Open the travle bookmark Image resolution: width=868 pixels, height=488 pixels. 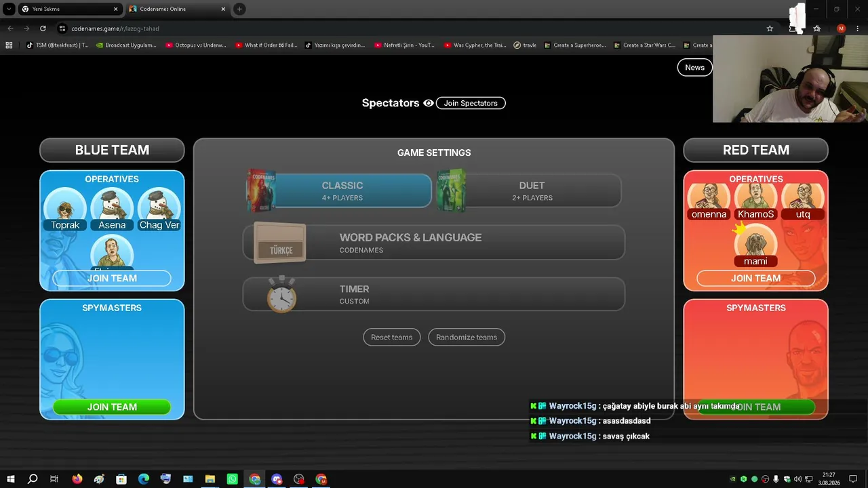tap(525, 45)
